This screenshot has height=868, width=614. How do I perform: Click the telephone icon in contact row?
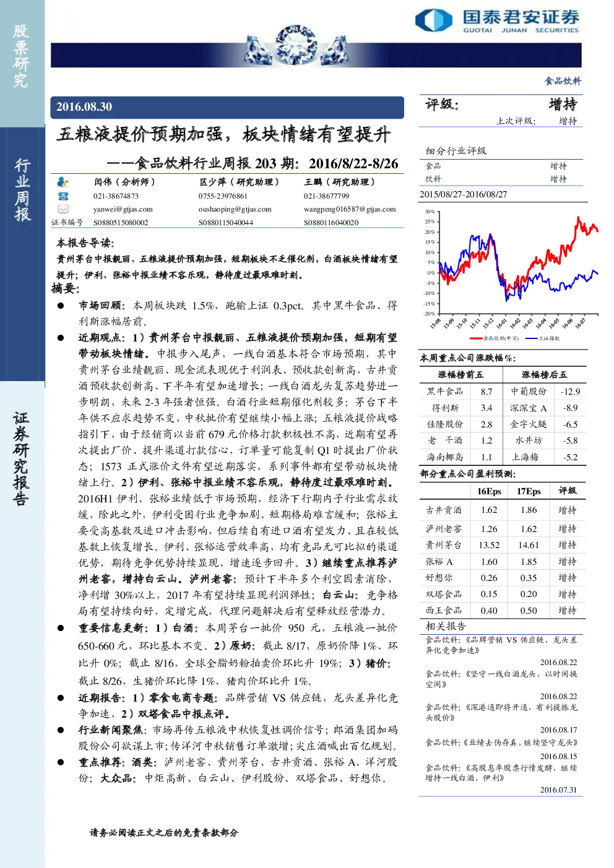[63, 196]
